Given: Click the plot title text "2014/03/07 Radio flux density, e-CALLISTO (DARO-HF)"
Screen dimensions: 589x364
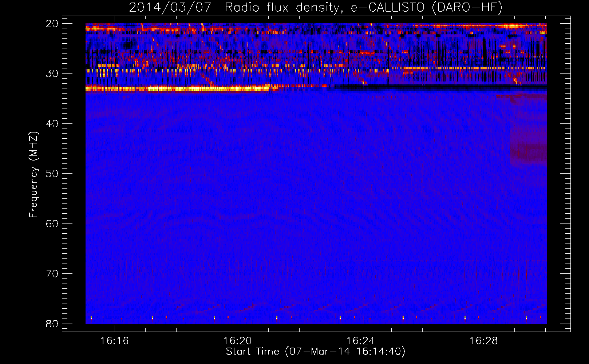Looking at the screenshot, I should [x=316, y=7].
